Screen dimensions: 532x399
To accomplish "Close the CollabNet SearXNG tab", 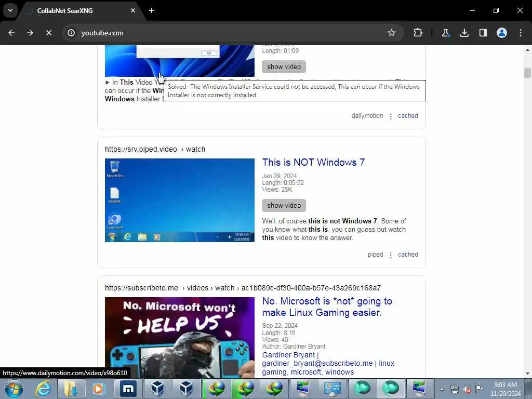I will (x=133, y=10).
